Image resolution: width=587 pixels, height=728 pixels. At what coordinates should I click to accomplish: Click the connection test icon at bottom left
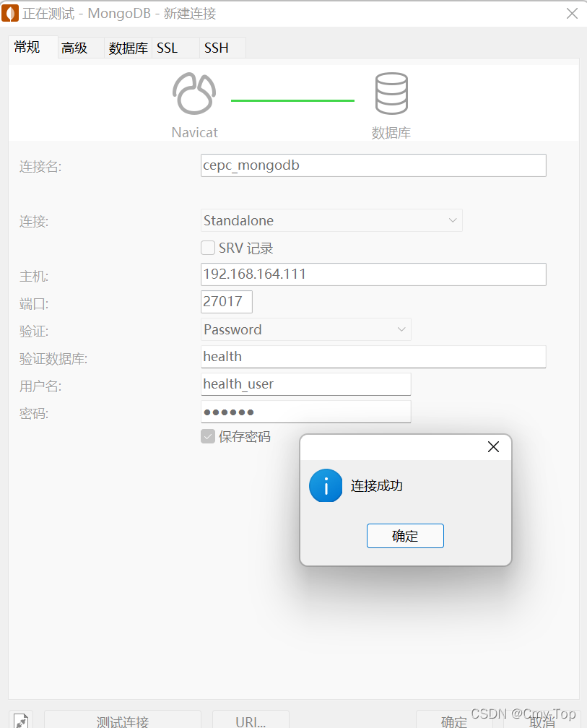pyautogui.click(x=20, y=719)
